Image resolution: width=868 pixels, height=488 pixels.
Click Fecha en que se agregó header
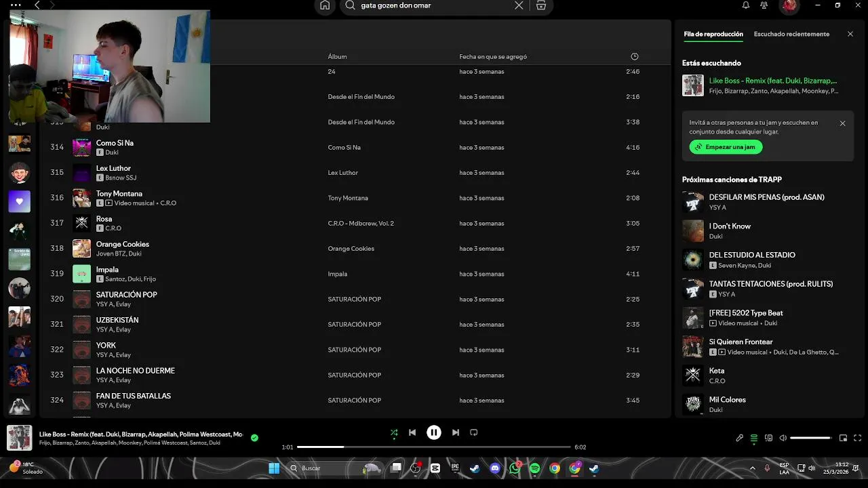coord(493,56)
